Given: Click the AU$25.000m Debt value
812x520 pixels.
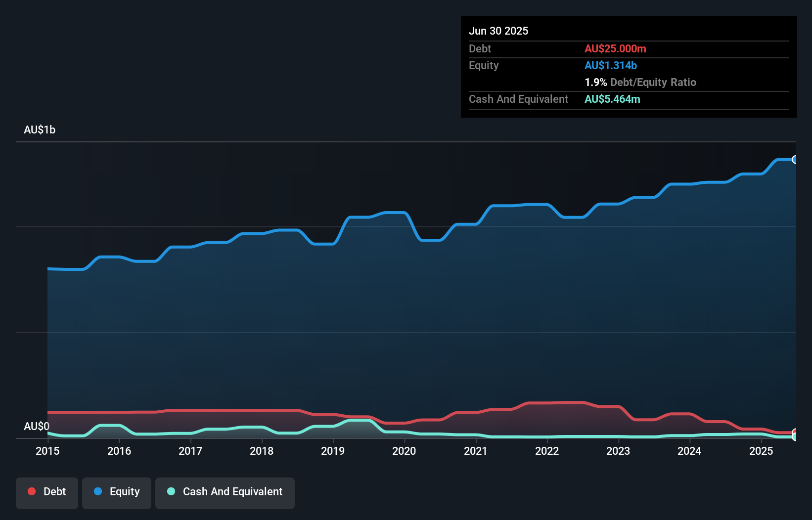Looking at the screenshot, I should click(x=616, y=48).
